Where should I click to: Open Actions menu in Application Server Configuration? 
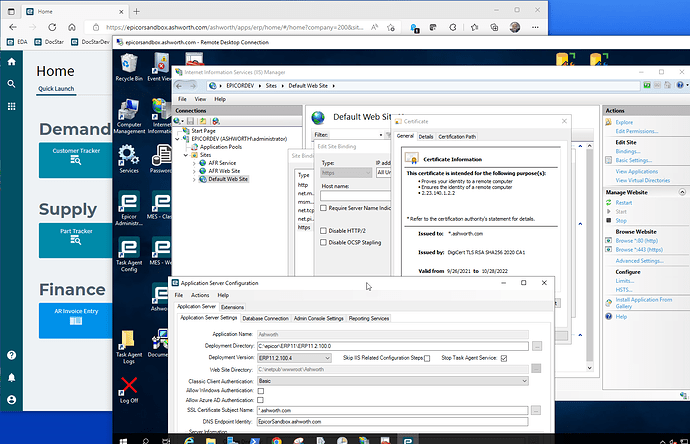tap(200, 295)
